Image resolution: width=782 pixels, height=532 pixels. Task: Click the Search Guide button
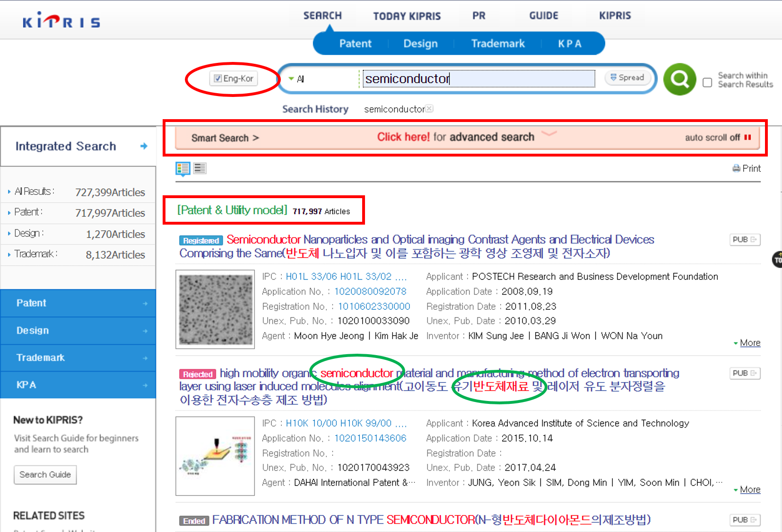pos(45,475)
